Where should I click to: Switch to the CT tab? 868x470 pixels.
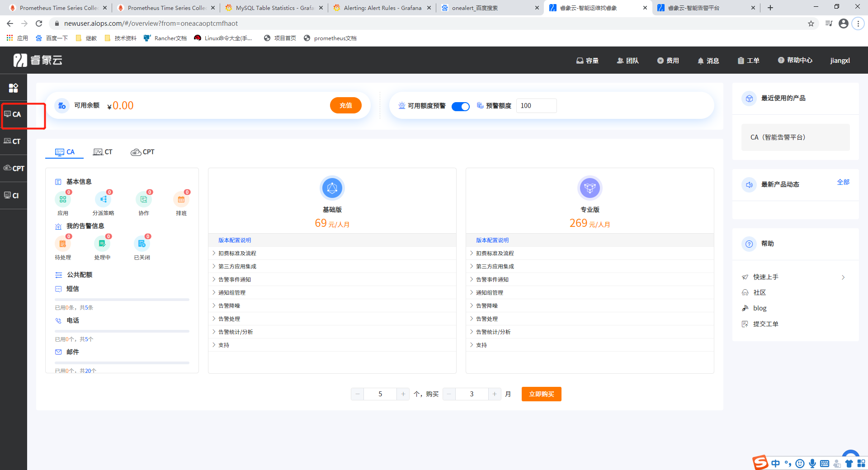(103, 152)
